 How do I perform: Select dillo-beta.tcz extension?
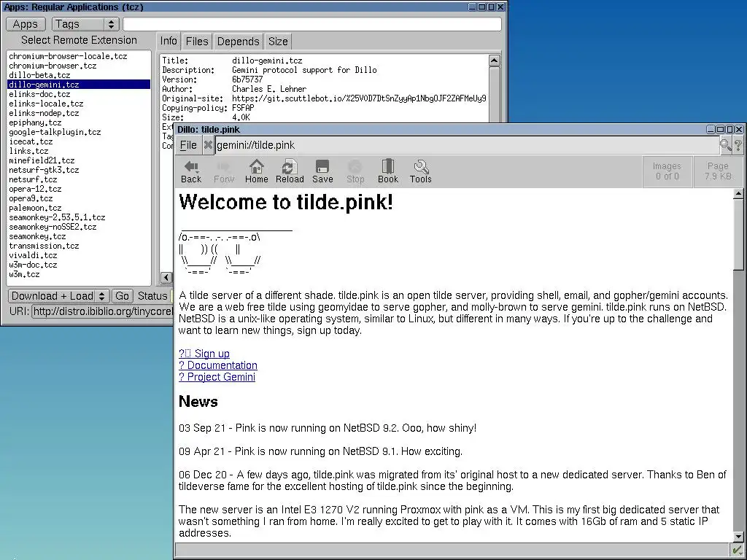tap(79, 75)
